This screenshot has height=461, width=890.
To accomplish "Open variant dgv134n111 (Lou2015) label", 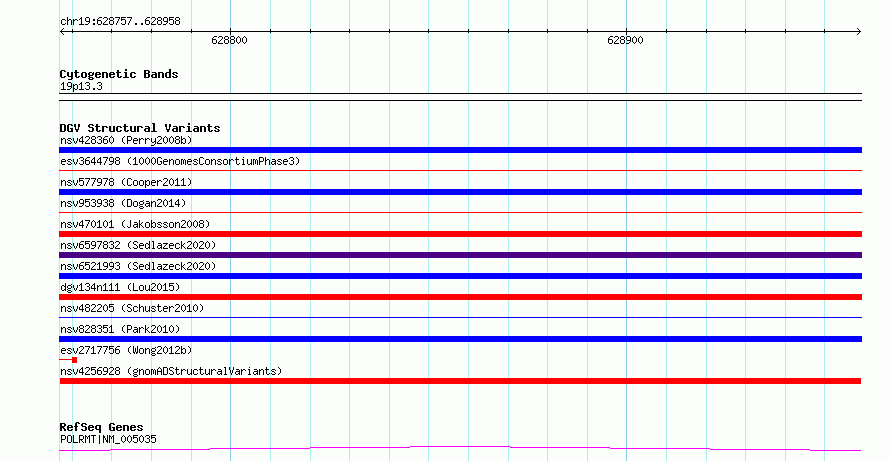I will point(120,287).
